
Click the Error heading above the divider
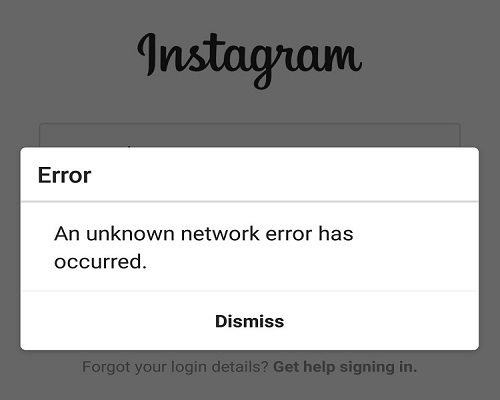(64, 175)
